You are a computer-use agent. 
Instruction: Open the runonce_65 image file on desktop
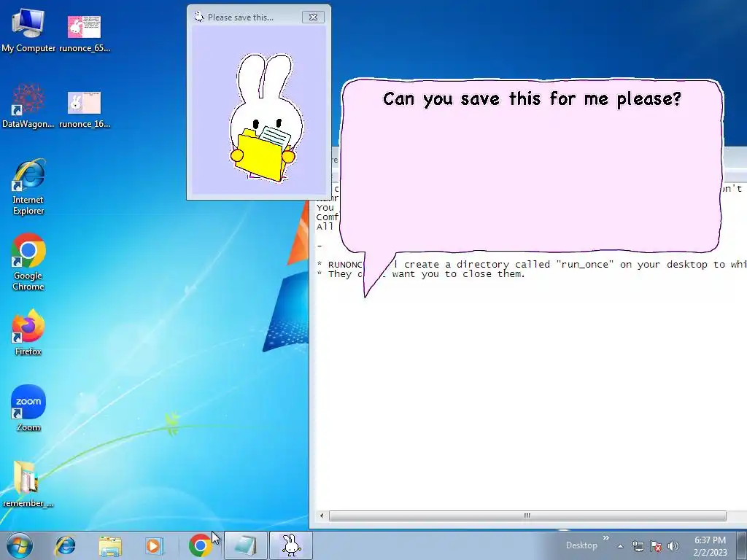(85, 32)
